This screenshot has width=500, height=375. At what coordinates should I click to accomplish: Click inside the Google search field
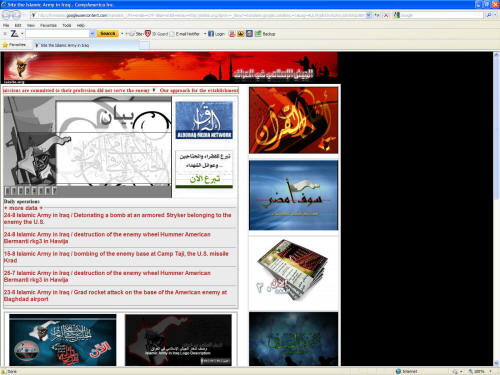point(441,15)
